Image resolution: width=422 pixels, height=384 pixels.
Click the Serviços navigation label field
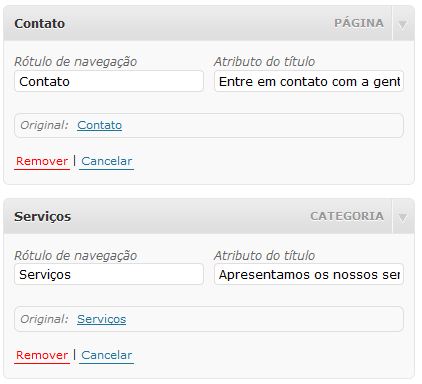coord(109,275)
